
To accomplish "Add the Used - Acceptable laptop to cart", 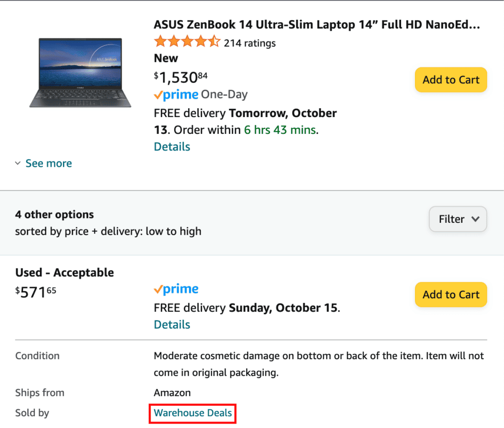I will point(450,294).
